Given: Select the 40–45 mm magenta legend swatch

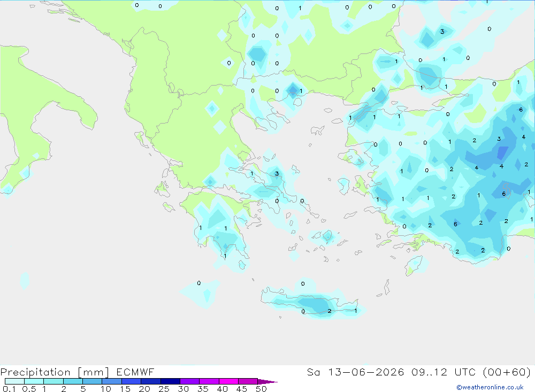Looking at the screenshot, I should coord(228,381).
